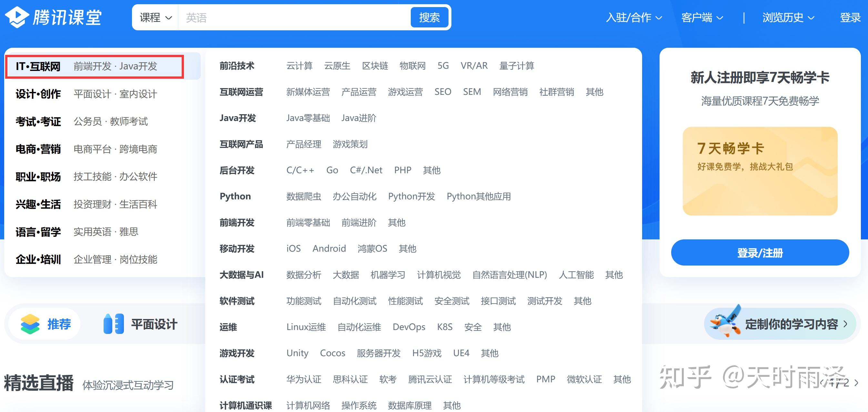
Task: Open the PMP link
Action: point(546,379)
